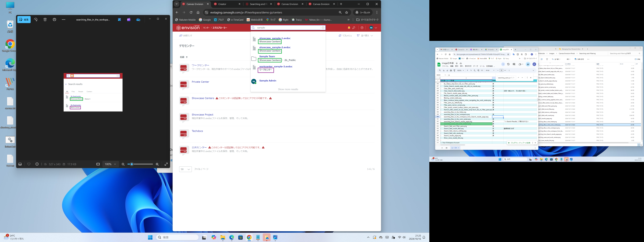Show file info in Photos viewer
Image resolution: width=644 pixels, height=242 pixels.
point(37,164)
